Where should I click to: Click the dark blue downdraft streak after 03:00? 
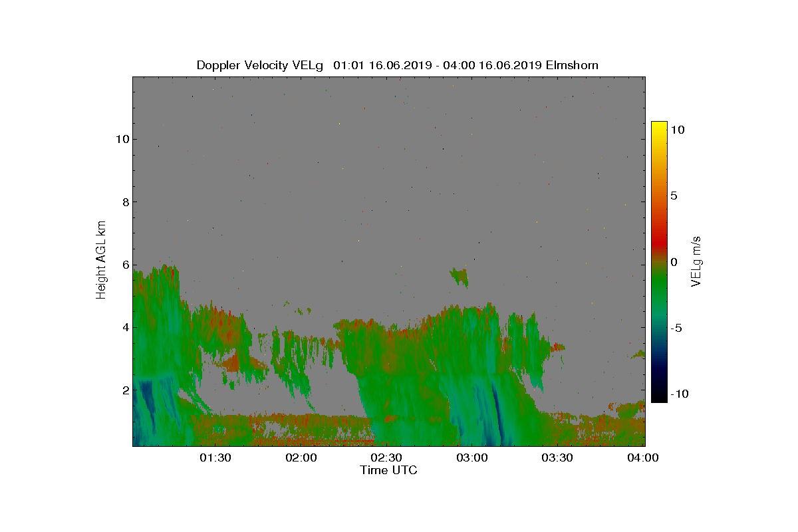coord(497,416)
